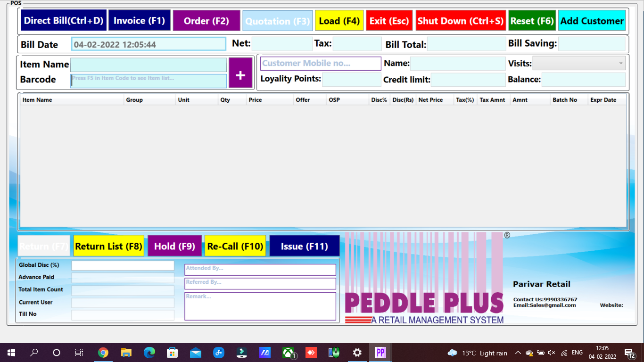The width and height of the screenshot is (644, 362).
Task: Click the purple plus add item button
Action: point(240,73)
